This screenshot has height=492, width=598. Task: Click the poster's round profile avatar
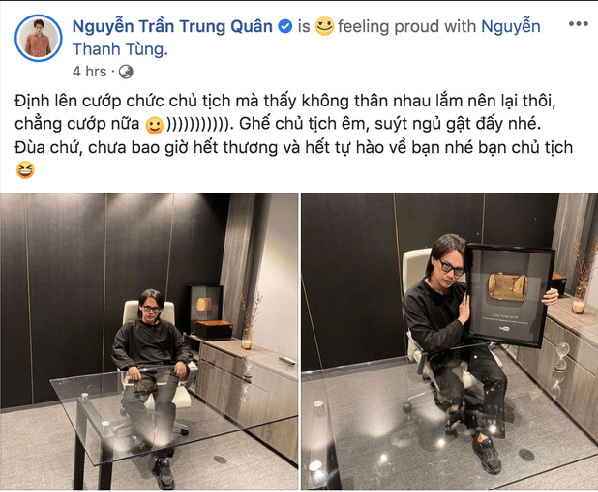point(38,38)
